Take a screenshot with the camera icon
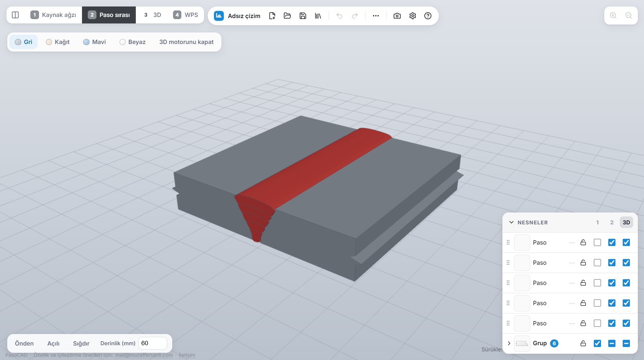The image size is (644, 360). pos(397,16)
